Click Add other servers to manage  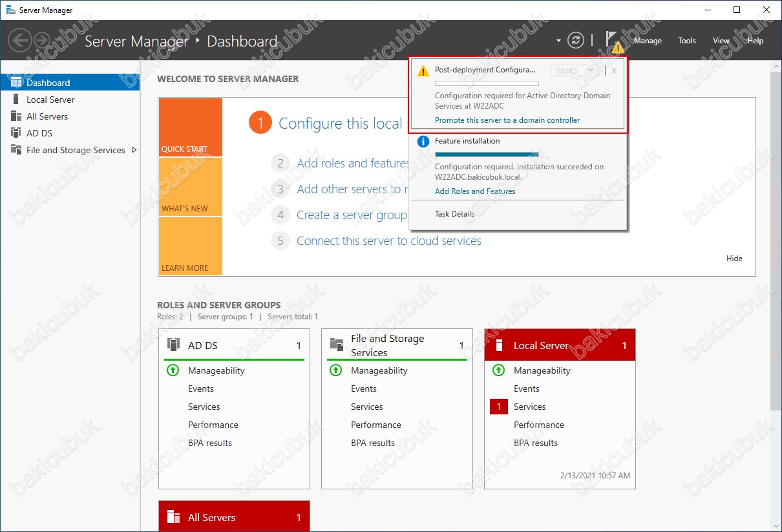pos(353,189)
